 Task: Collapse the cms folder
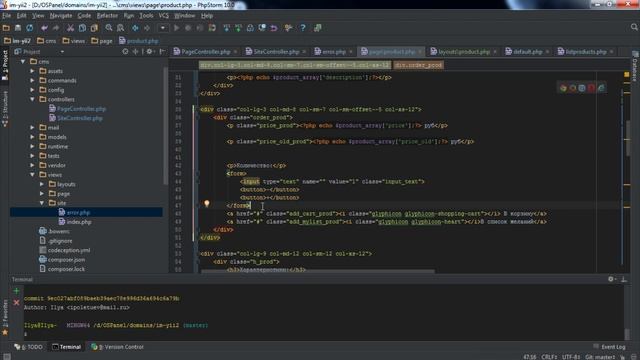click(x=23, y=62)
